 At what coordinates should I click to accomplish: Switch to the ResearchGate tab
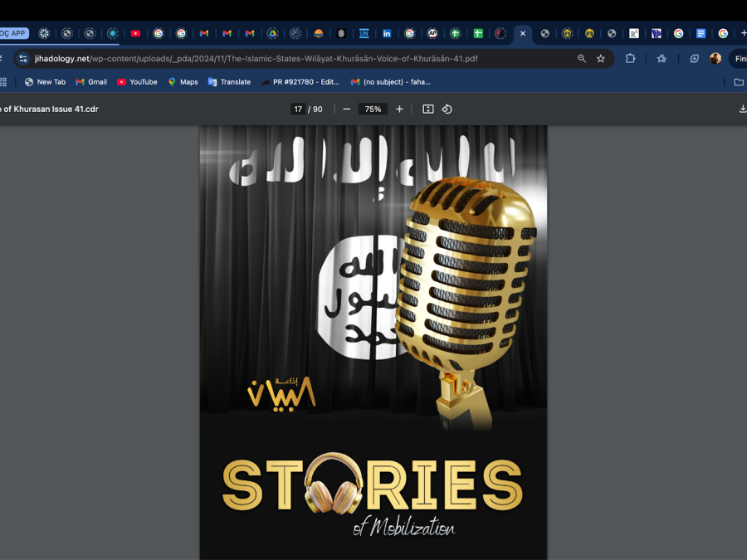tap(633, 33)
